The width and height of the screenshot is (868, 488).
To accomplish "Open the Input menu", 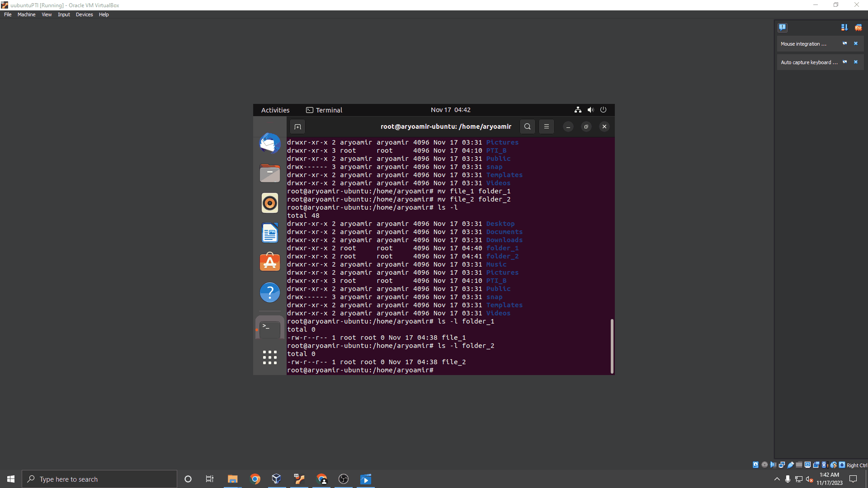I will pos(64,14).
